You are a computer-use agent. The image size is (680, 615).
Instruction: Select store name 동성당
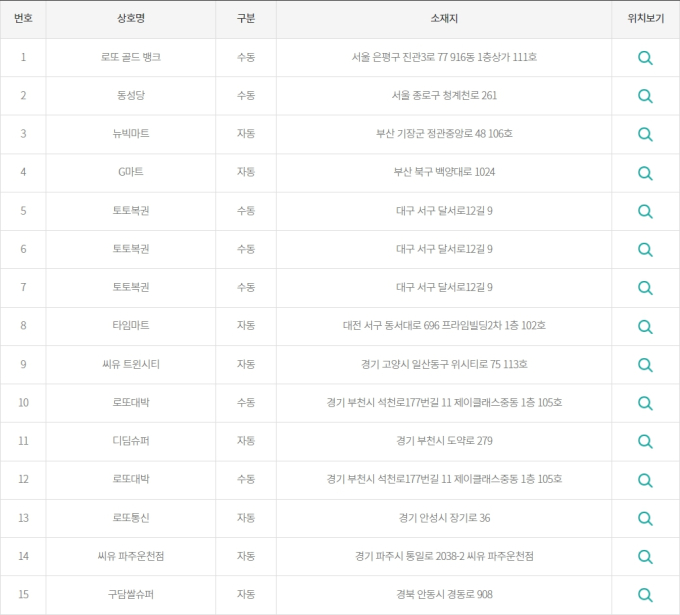[x=131, y=95]
